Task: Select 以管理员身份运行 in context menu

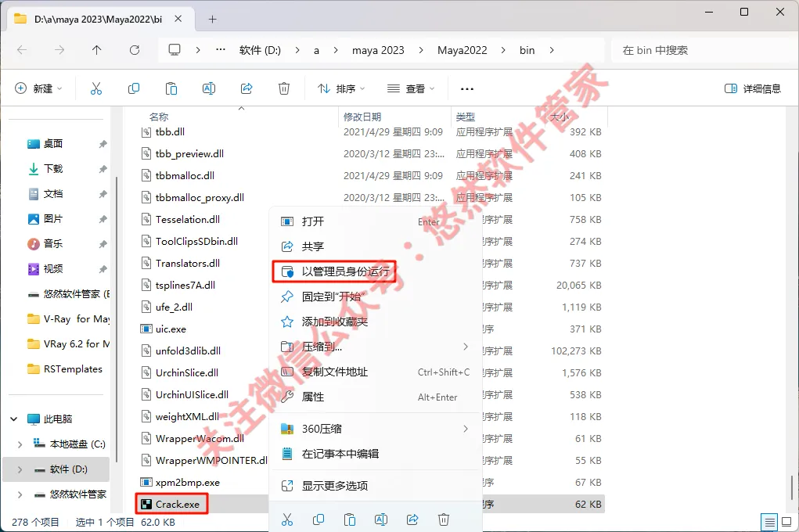Action: [x=334, y=271]
